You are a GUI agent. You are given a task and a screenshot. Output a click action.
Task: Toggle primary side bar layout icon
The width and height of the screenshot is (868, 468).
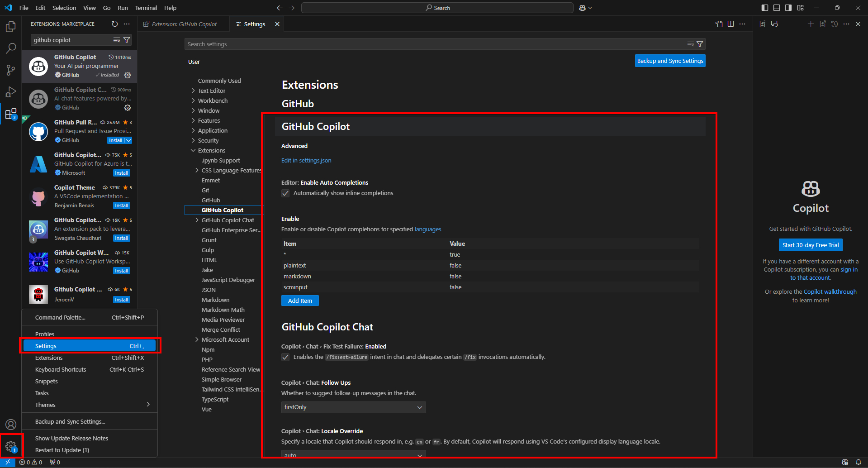point(765,8)
